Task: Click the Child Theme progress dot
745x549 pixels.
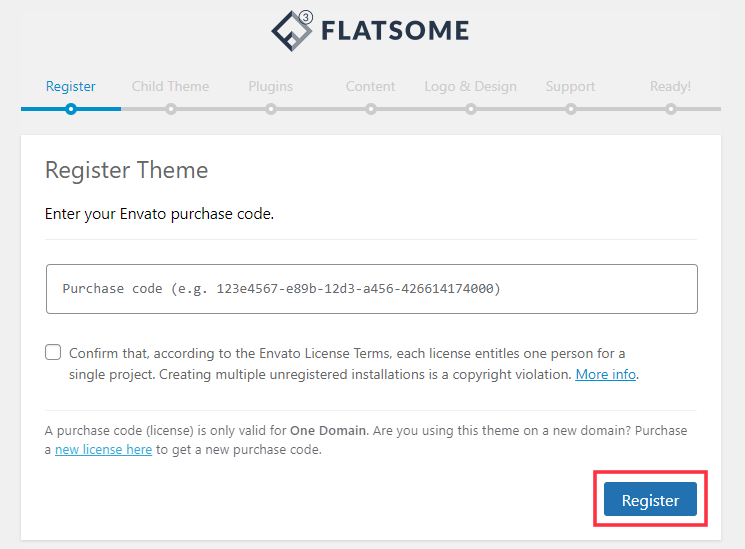Action: (x=171, y=109)
